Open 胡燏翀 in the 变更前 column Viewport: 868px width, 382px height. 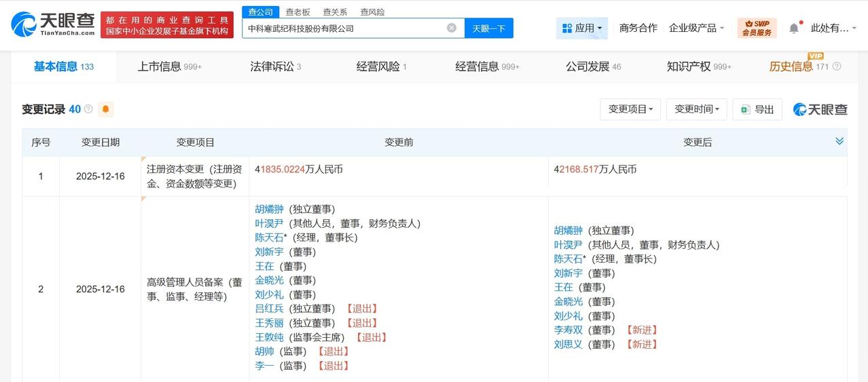point(270,209)
